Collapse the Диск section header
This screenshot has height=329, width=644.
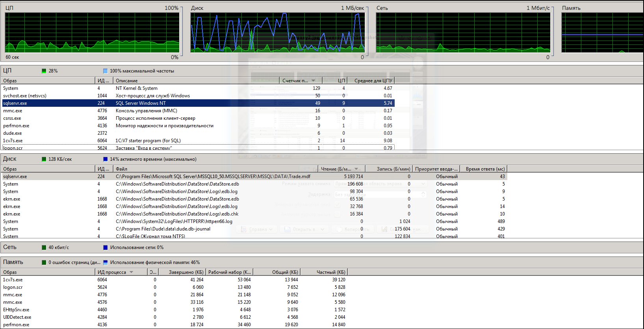pyautogui.click(x=322, y=159)
